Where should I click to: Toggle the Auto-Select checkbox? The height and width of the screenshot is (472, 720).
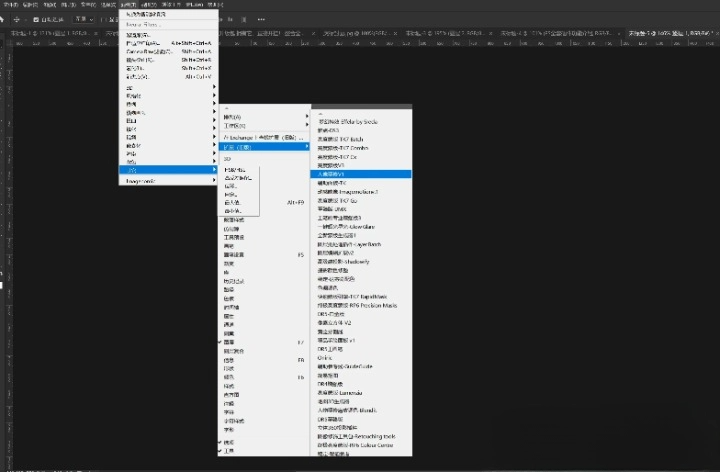37,18
